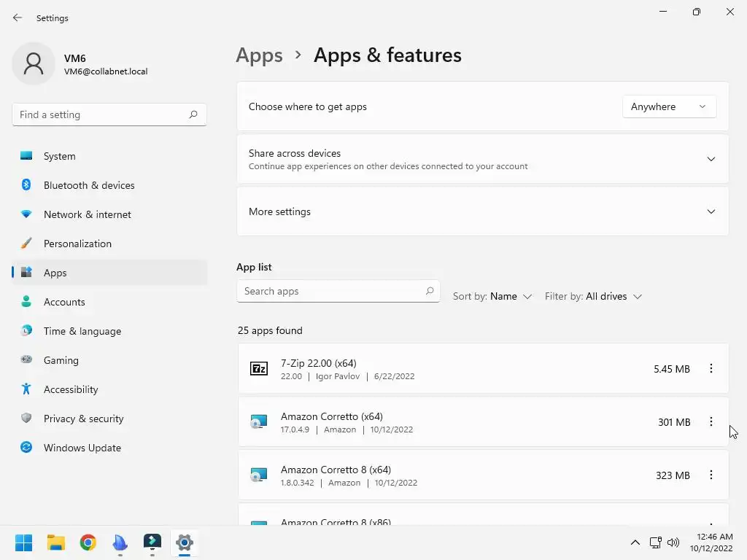Open Privacy & security settings
Screen dimensions: 747x560
83,419
